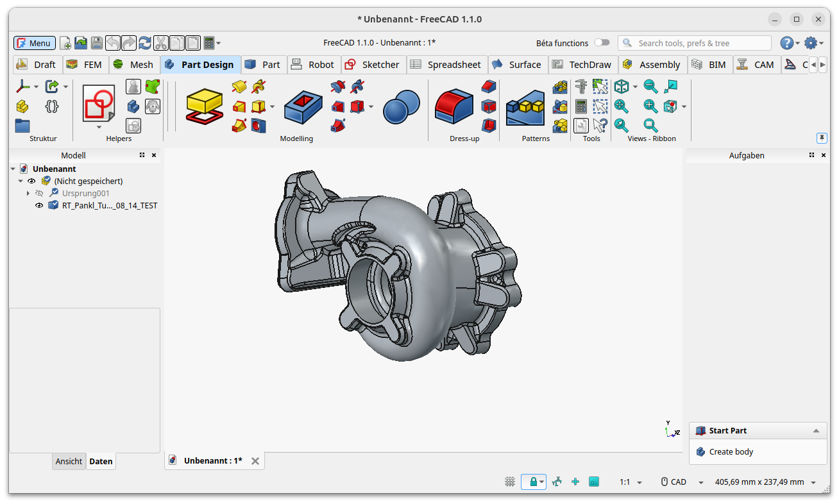Click the large yellow Pad icon
This screenshot has width=839, height=504.
point(205,105)
